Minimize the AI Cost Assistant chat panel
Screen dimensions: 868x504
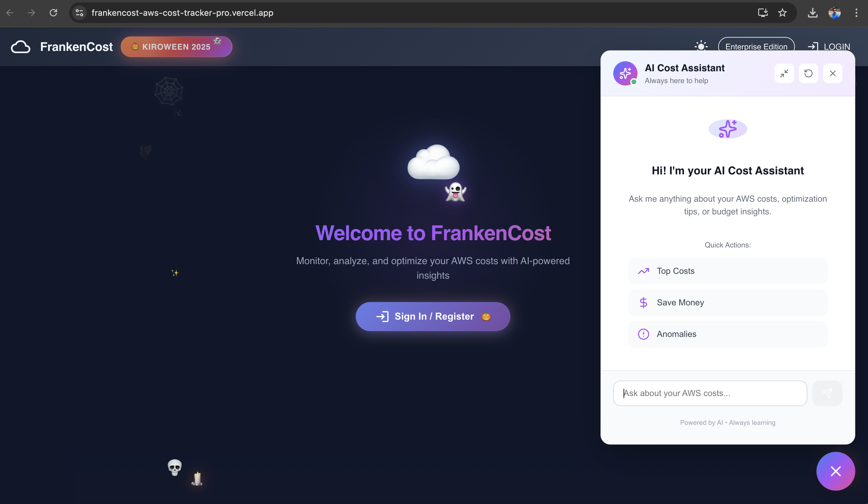point(784,73)
